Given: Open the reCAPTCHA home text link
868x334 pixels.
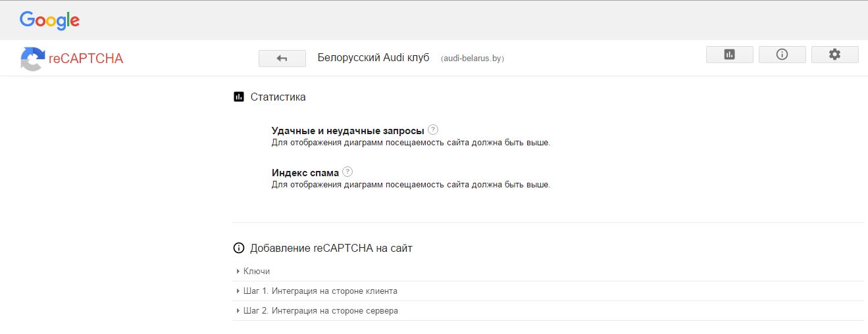Looking at the screenshot, I should tap(86, 59).
